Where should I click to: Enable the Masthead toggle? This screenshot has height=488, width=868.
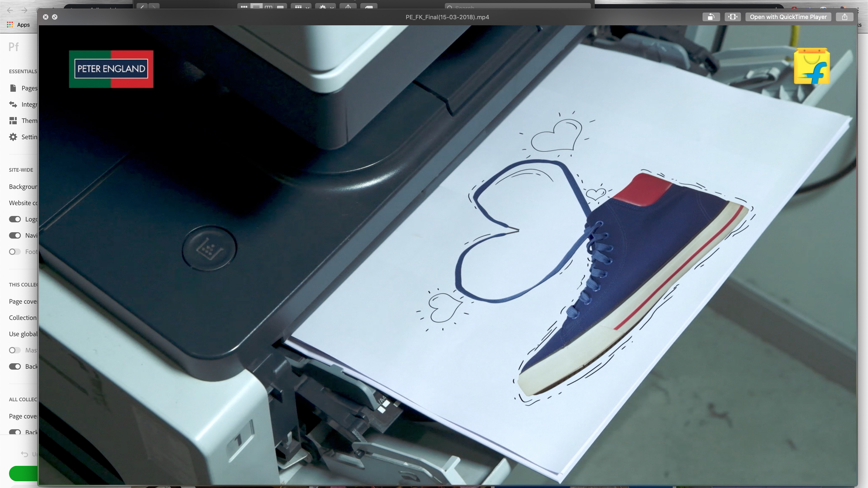coord(15,350)
